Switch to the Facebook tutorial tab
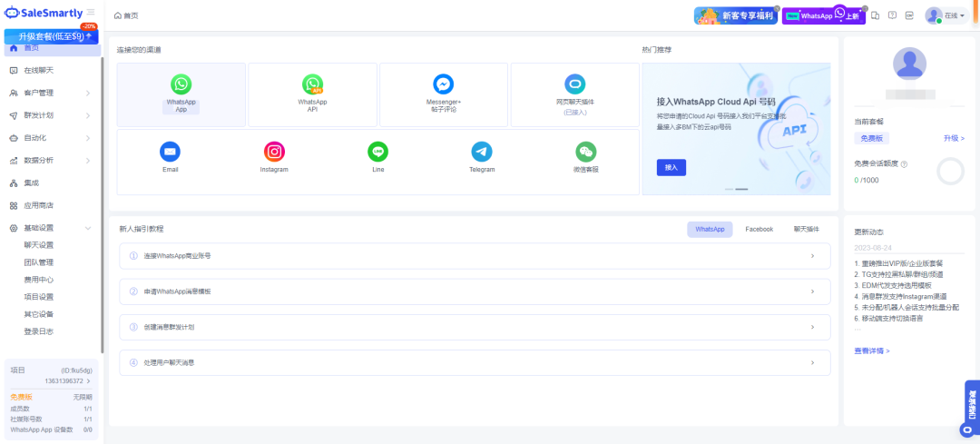 759,230
